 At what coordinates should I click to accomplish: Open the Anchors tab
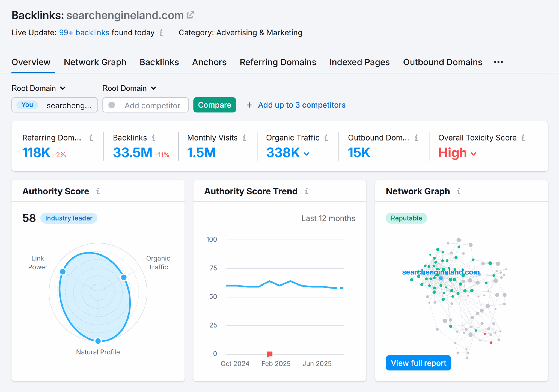pyautogui.click(x=209, y=62)
